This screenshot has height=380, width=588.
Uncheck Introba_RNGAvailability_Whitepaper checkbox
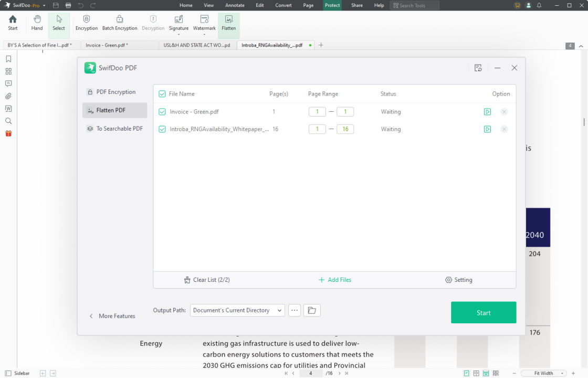click(162, 129)
